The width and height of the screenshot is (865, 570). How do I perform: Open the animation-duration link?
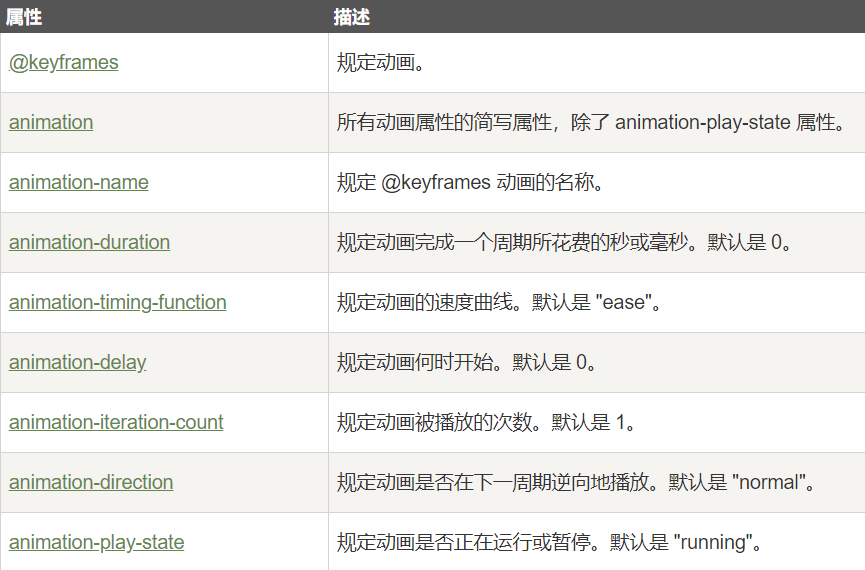pos(89,242)
